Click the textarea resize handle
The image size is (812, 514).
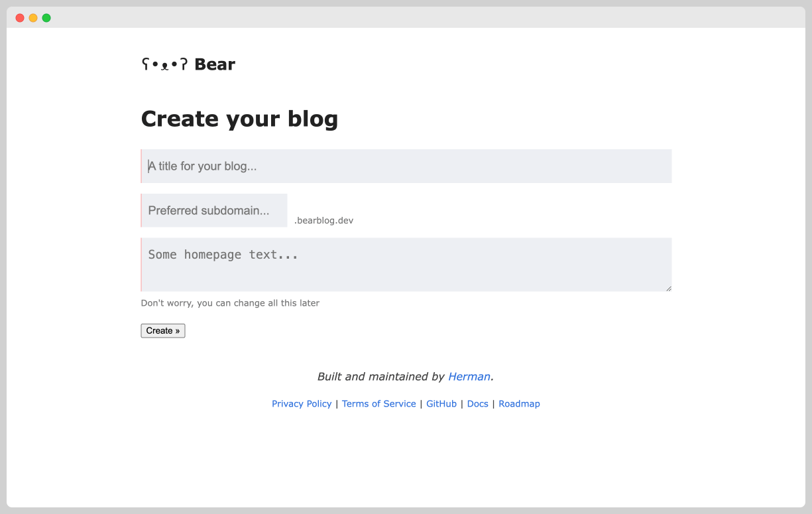(x=668, y=287)
